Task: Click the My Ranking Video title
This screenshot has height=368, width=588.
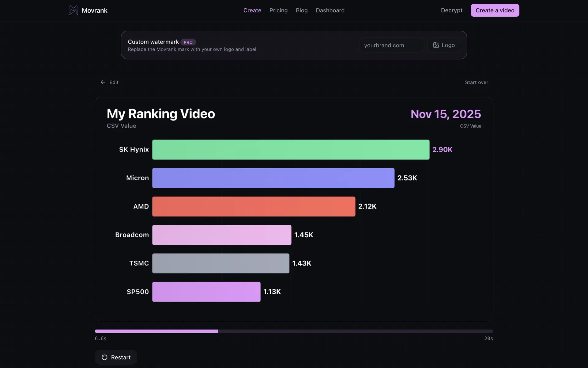Action: pyautogui.click(x=161, y=114)
